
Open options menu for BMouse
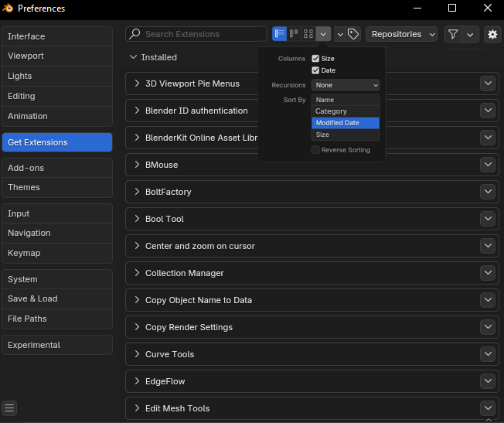tap(488, 165)
